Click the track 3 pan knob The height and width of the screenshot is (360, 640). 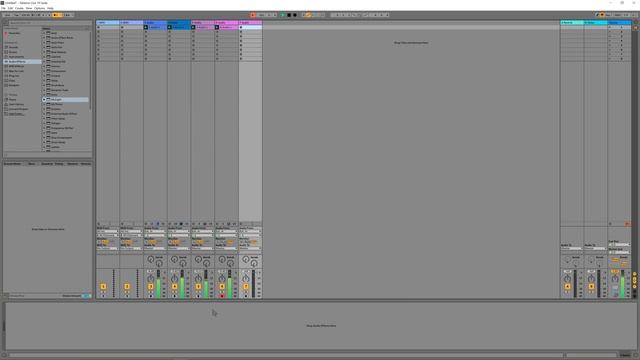(151, 279)
